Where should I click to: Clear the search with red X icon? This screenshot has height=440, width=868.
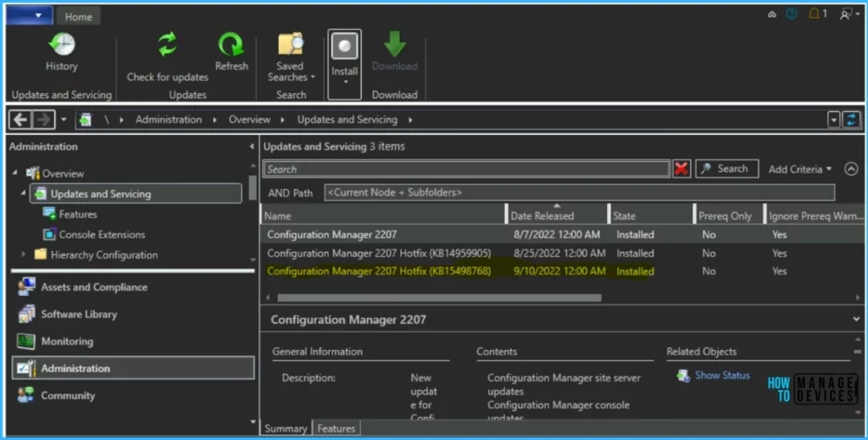682,169
